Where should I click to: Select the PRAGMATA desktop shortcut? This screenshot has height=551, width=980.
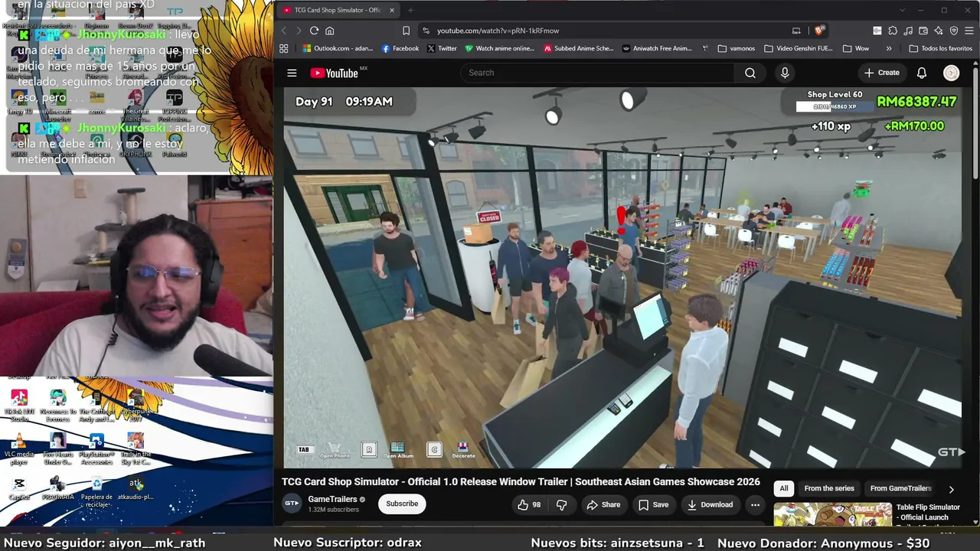(57, 488)
